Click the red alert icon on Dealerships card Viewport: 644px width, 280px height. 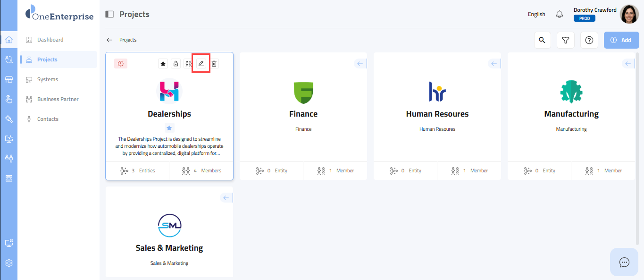(121, 64)
